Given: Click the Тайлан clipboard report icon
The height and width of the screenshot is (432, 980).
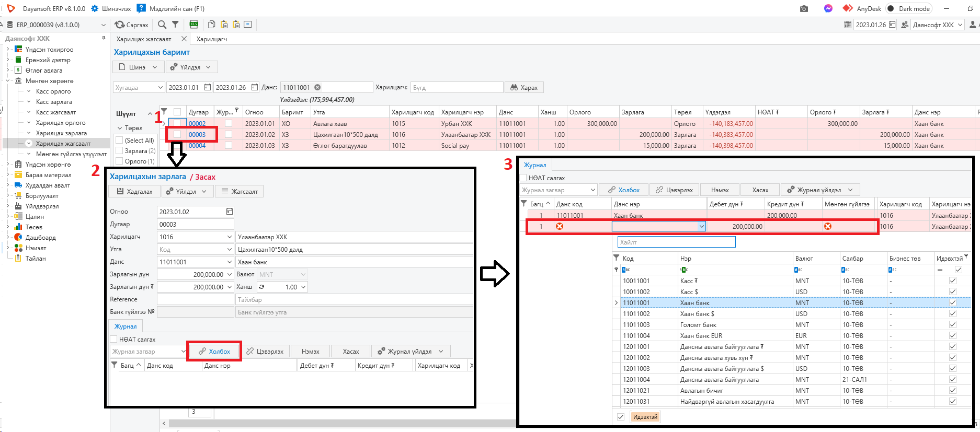Looking at the screenshot, I should click(x=18, y=259).
